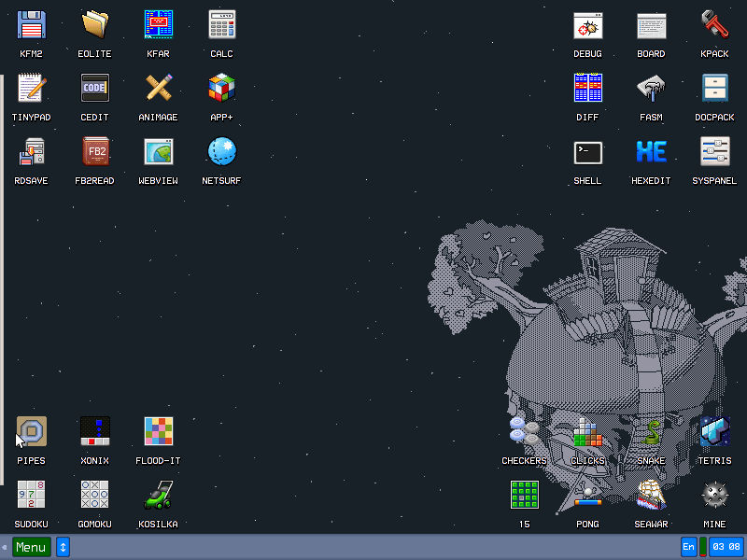Launch the MINE minesweeper icon
This screenshot has height=560, width=747.
(x=714, y=495)
